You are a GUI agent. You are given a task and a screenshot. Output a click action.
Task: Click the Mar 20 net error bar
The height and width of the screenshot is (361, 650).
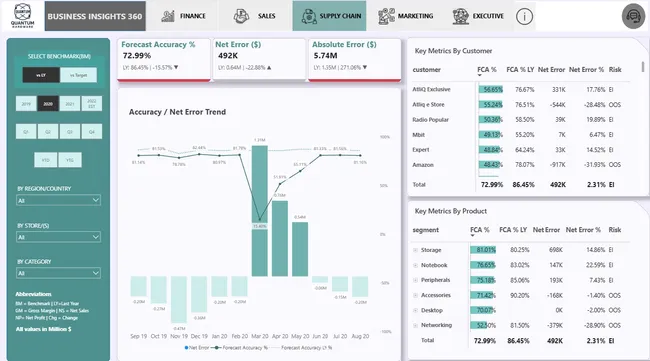(260, 211)
